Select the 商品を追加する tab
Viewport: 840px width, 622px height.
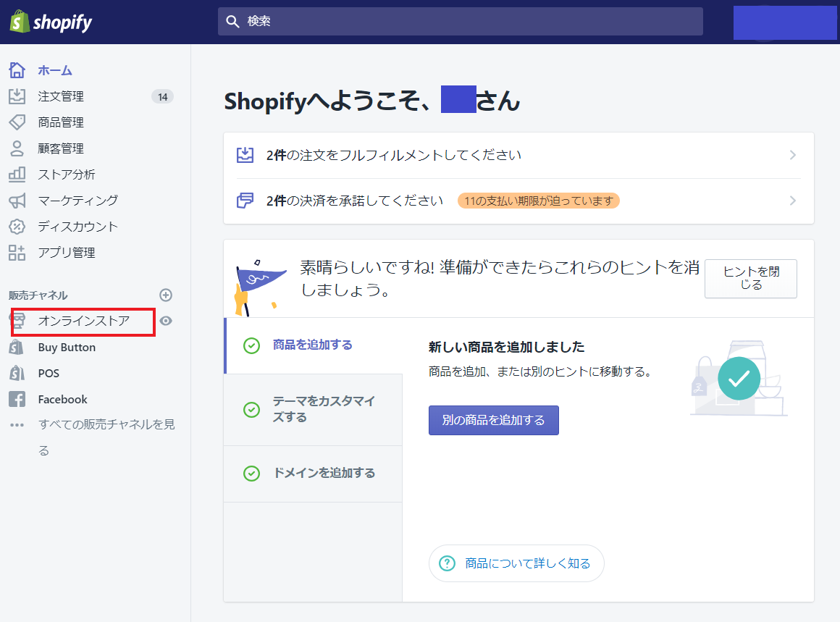(x=314, y=345)
